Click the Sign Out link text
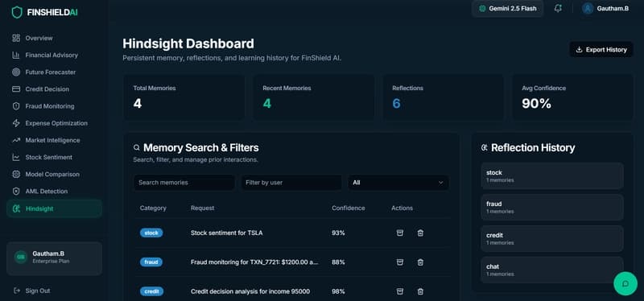This screenshot has width=644, height=301. click(38, 291)
